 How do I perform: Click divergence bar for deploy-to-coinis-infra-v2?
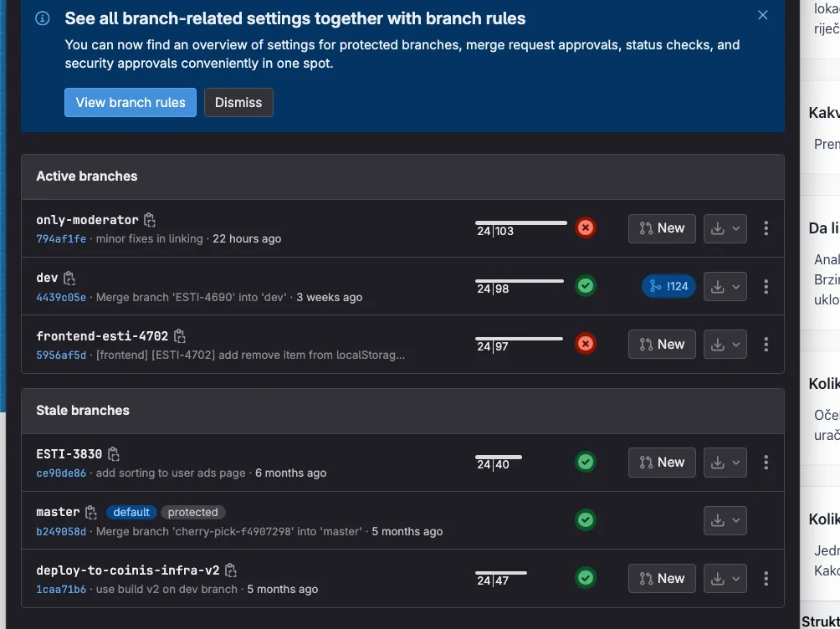(x=501, y=578)
